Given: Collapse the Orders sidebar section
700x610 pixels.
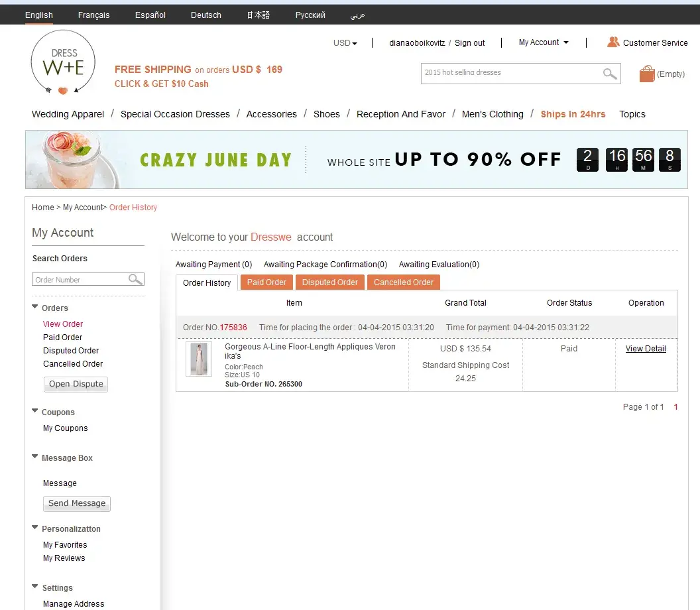Looking at the screenshot, I should click(x=35, y=307).
